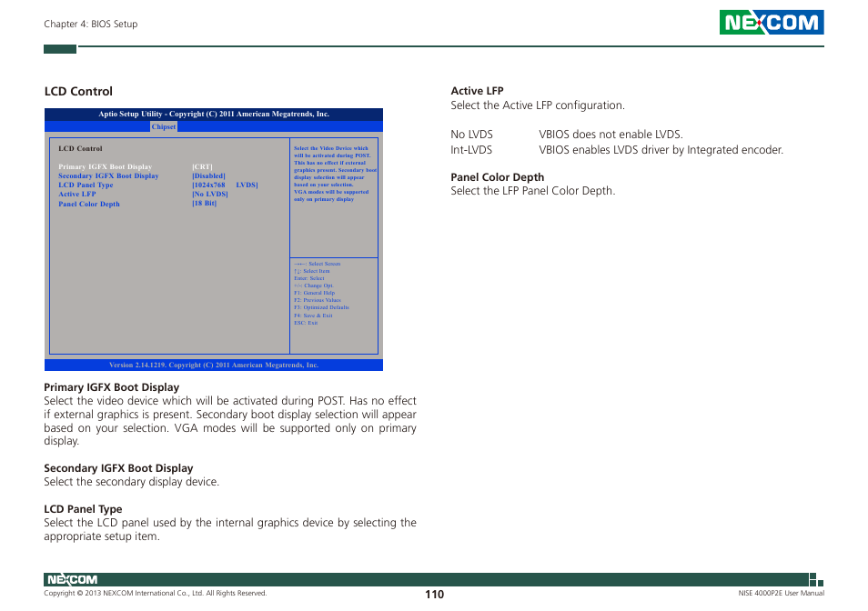Click the 'F3: Optimized Defaults' key hint
Image resolution: width=868 pixels, height=611 pixels.
click(x=321, y=307)
